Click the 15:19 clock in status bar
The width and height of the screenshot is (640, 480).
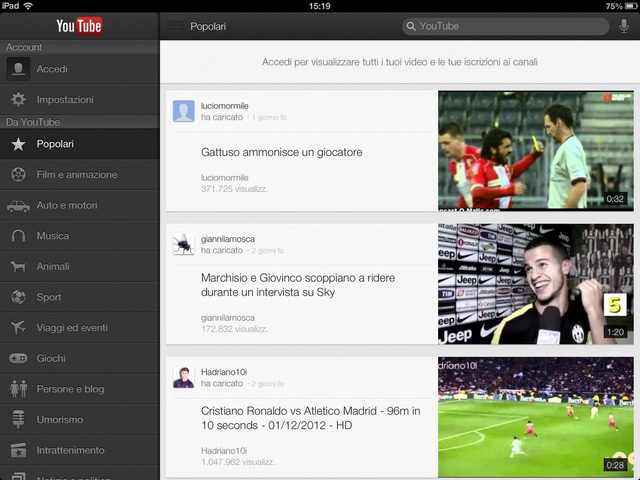pos(320,6)
